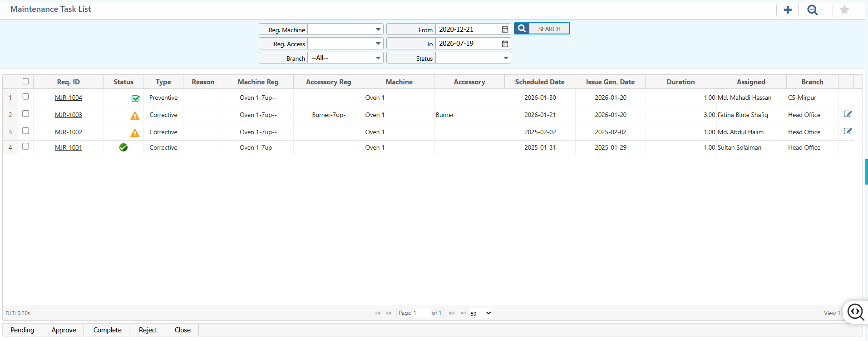
Task: Tick the checkbox for MJR-1004 row
Action: pos(26,97)
